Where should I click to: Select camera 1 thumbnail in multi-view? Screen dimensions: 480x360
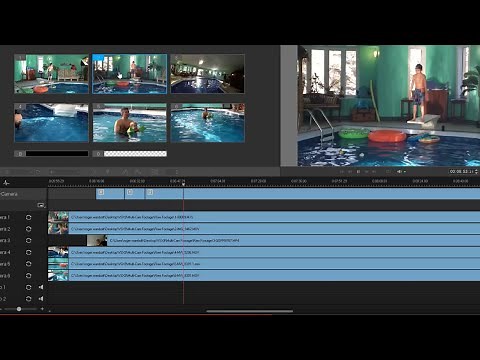pos(51,74)
